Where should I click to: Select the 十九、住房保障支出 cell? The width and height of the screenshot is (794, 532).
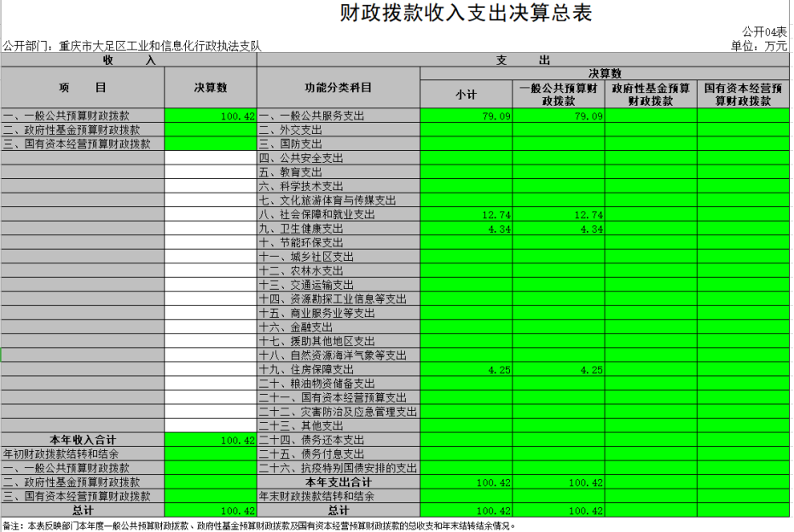pyautogui.click(x=339, y=370)
